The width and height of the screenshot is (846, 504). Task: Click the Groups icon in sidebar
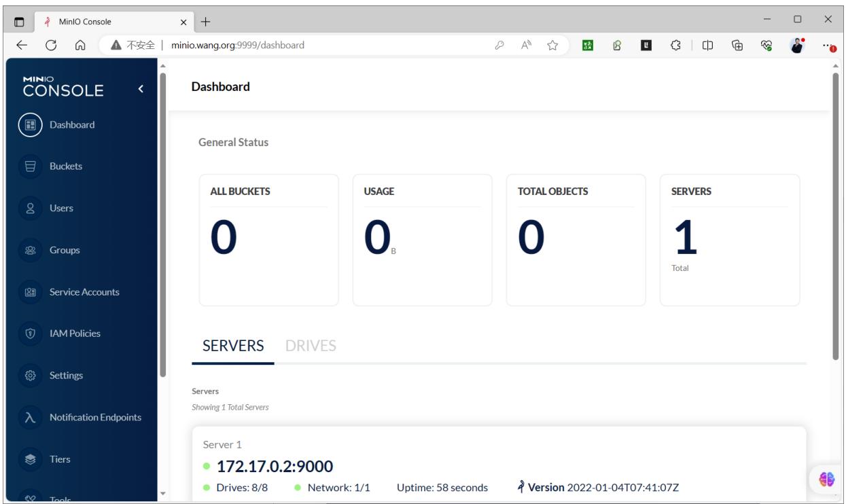pos(30,250)
